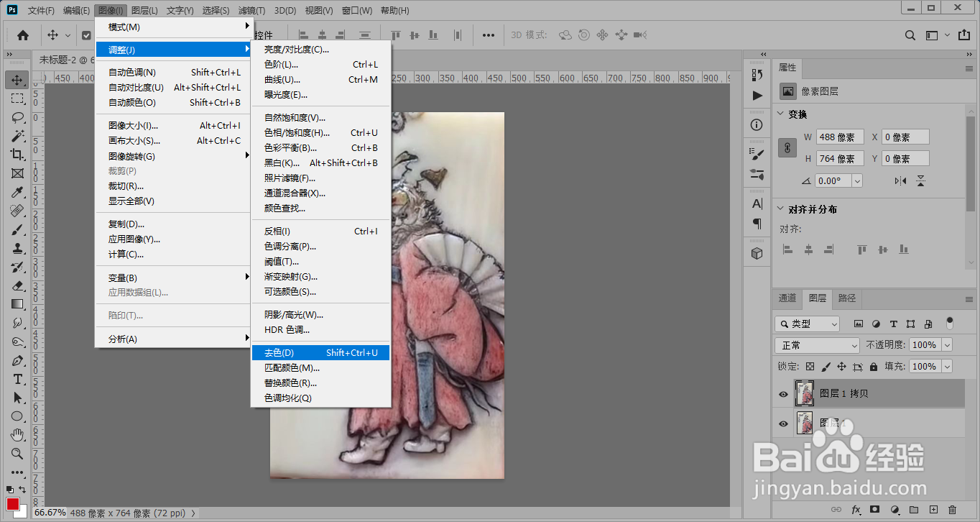Select the Move tool in the toolbox

(17, 80)
